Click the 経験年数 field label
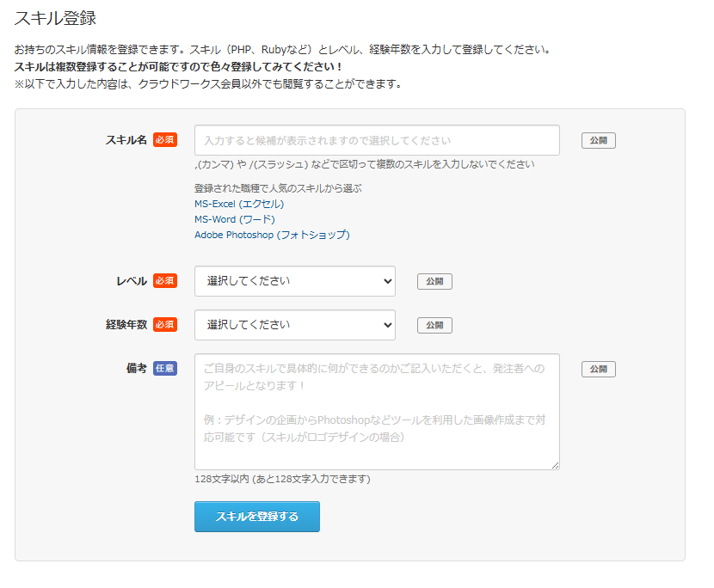Screen dimensions: 714x588 (x=126, y=325)
